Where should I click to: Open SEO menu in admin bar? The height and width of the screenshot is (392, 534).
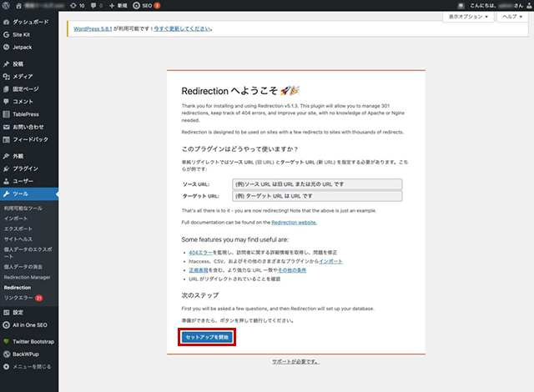147,6
